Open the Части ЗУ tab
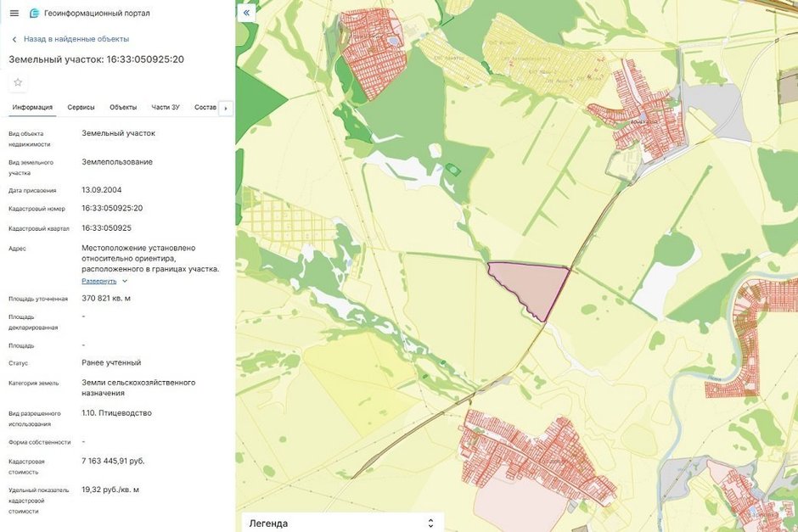 pyautogui.click(x=166, y=108)
